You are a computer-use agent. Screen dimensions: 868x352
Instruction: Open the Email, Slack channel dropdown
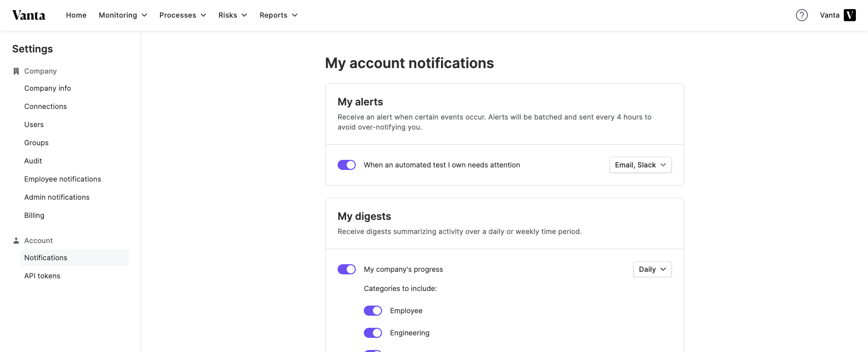640,165
